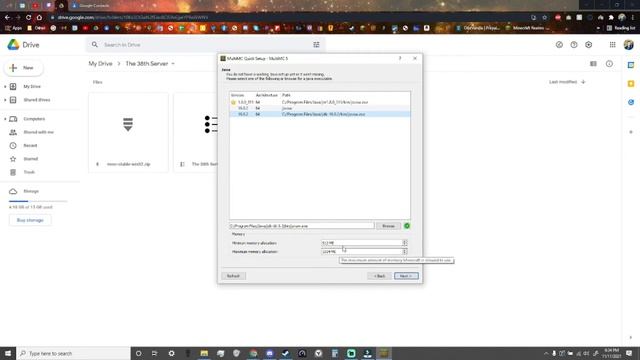Expand the Computers sidebar tree
This screenshot has height=360, width=640.
tap(5, 119)
